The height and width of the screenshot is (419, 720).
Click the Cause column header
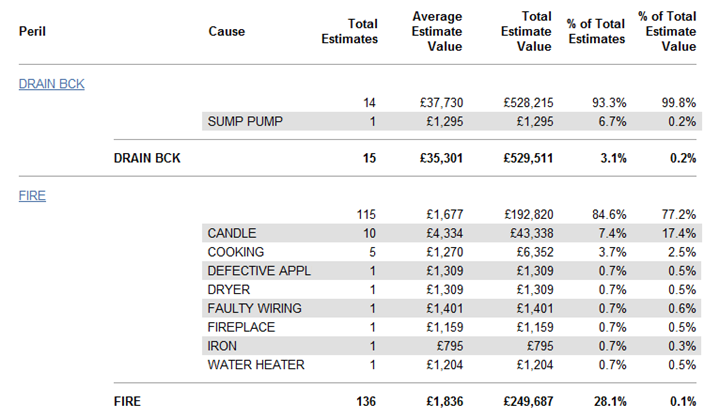tap(226, 31)
